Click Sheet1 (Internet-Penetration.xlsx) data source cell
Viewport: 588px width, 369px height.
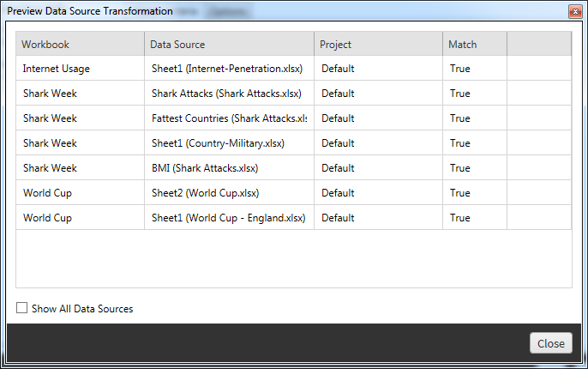[x=224, y=69]
